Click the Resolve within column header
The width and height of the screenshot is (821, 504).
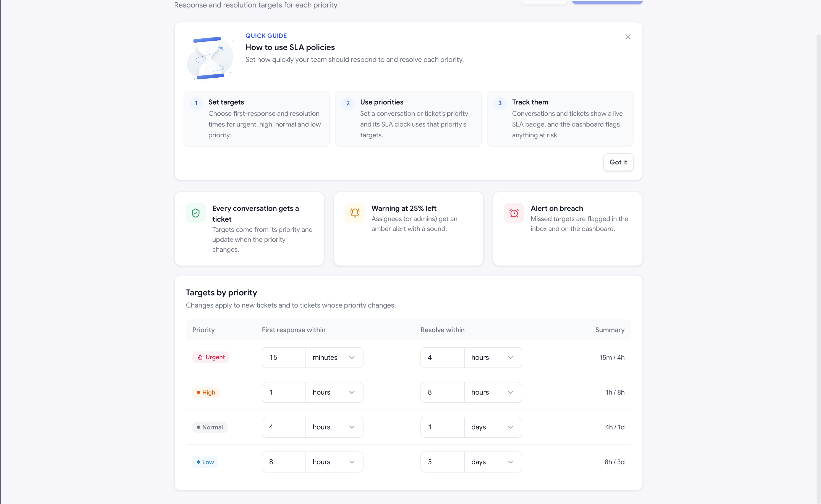pyautogui.click(x=442, y=330)
